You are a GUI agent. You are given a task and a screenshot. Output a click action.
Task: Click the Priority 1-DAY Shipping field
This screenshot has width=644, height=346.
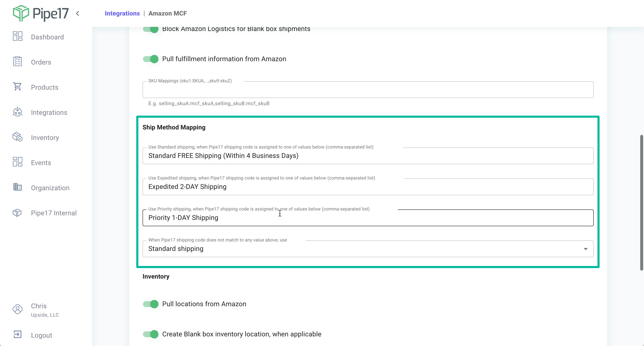pyautogui.click(x=368, y=218)
